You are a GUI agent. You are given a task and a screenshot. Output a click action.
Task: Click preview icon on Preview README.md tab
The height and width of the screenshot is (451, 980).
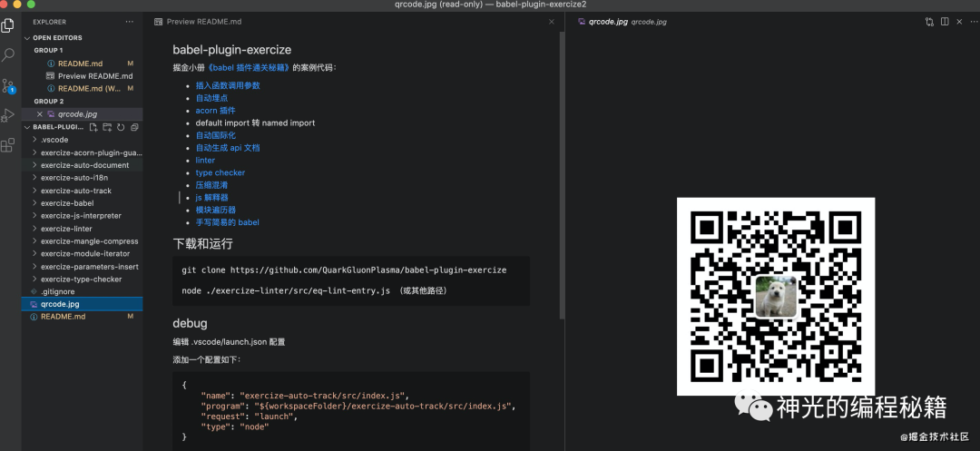point(159,22)
